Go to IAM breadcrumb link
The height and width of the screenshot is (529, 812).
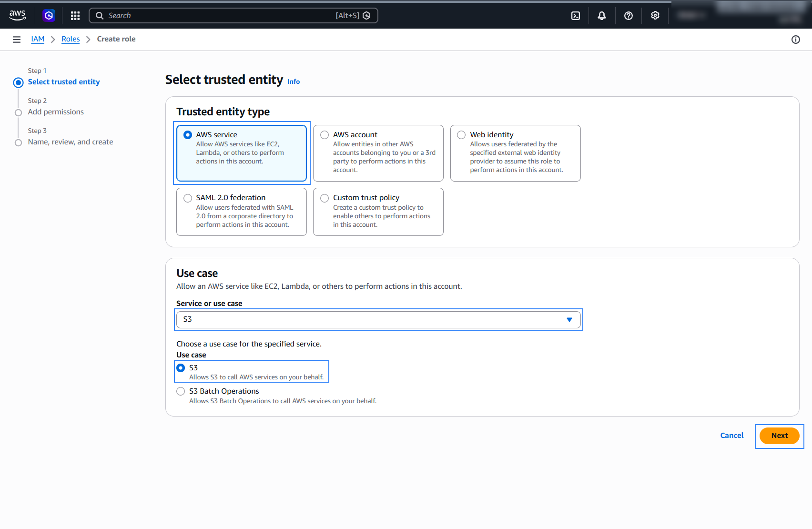pos(38,39)
